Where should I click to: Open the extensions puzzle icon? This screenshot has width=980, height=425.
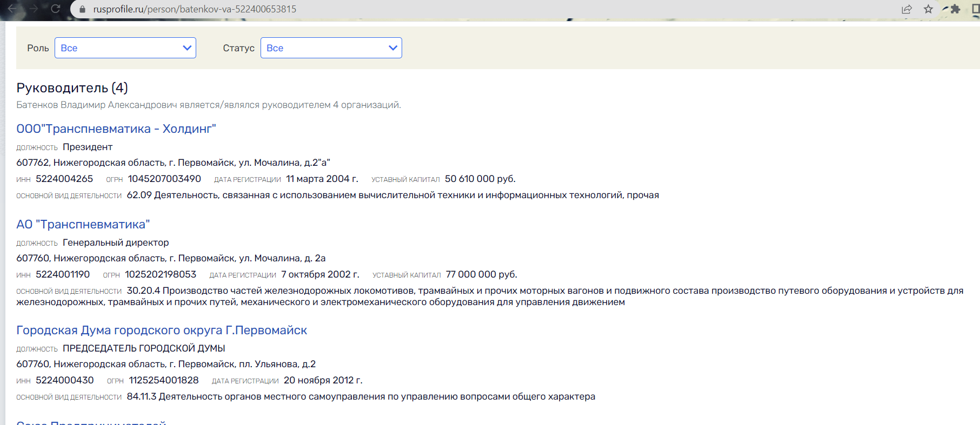point(955,9)
